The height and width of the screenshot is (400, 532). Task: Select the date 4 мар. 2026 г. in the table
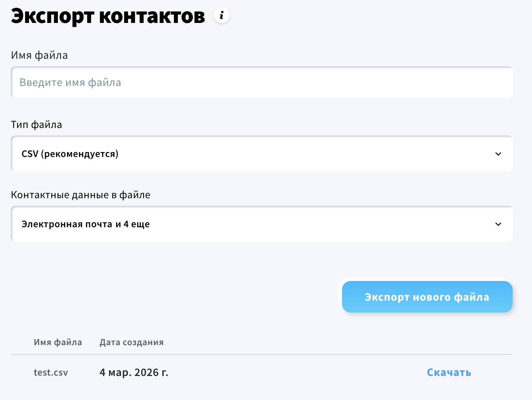tap(134, 372)
